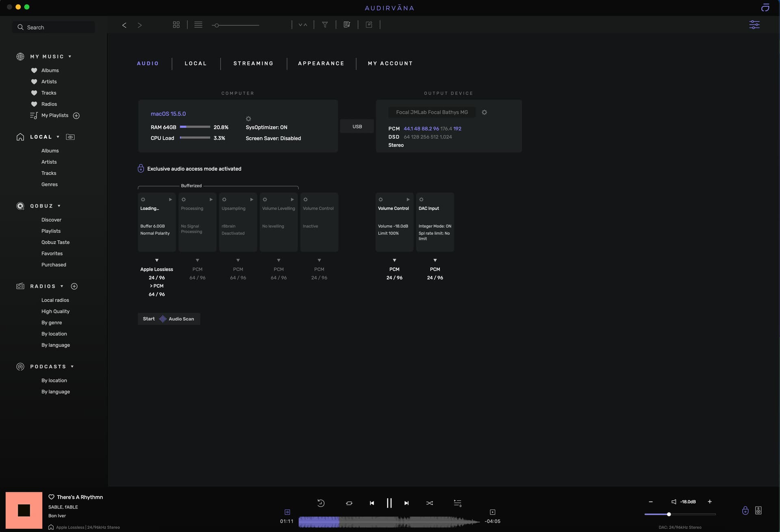
Task: Click the album art thumbnail
Action: (x=24, y=510)
